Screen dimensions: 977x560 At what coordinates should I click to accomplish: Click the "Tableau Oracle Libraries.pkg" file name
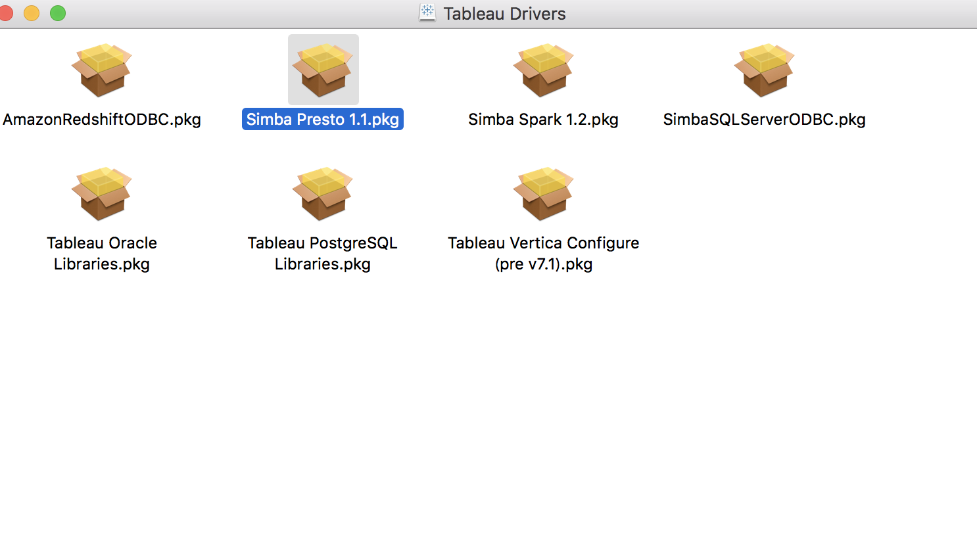point(102,254)
